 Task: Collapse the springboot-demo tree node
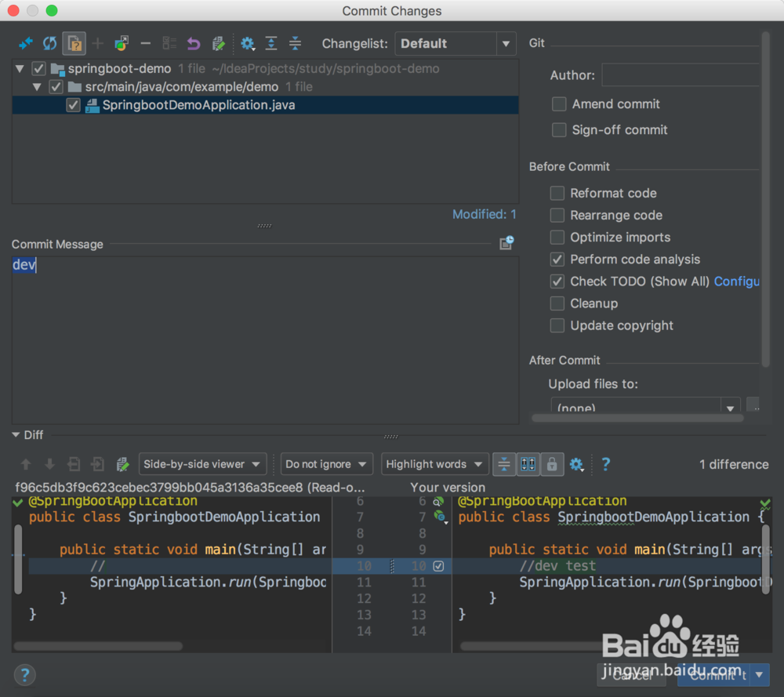19,68
